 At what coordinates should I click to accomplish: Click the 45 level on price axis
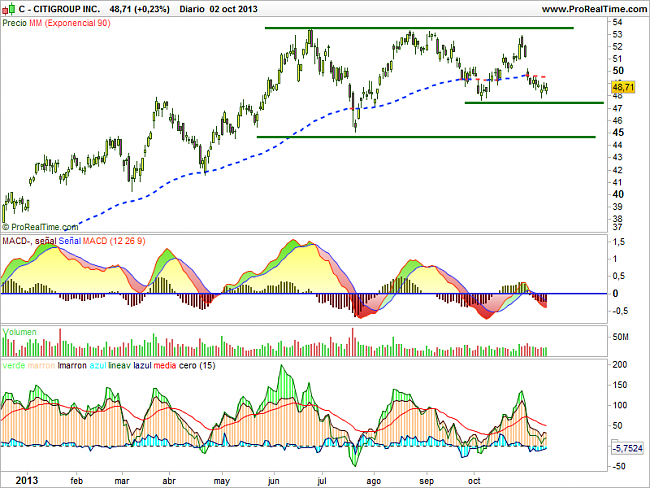(x=618, y=133)
